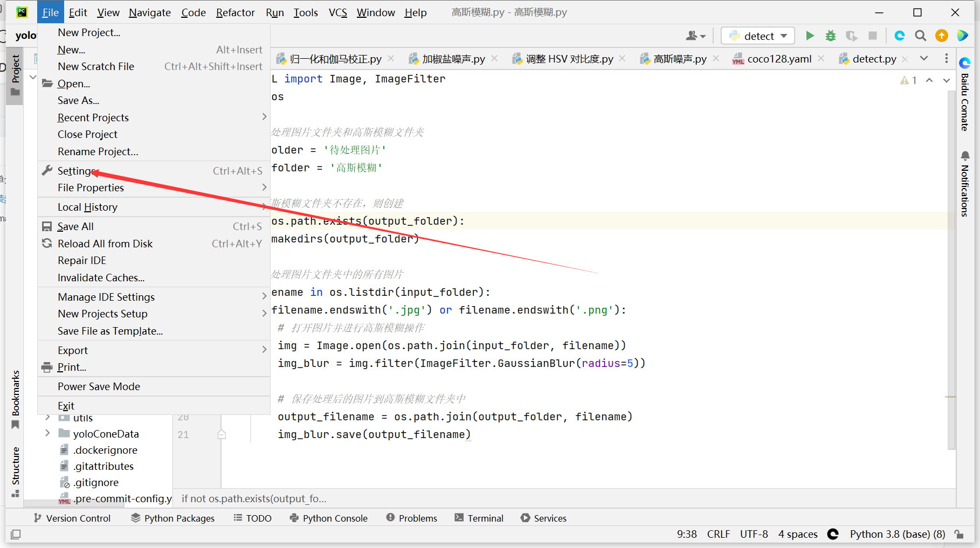Screen dimensions: 980x548
Task: Expand the yoloConeData folder
Action: click(x=47, y=433)
